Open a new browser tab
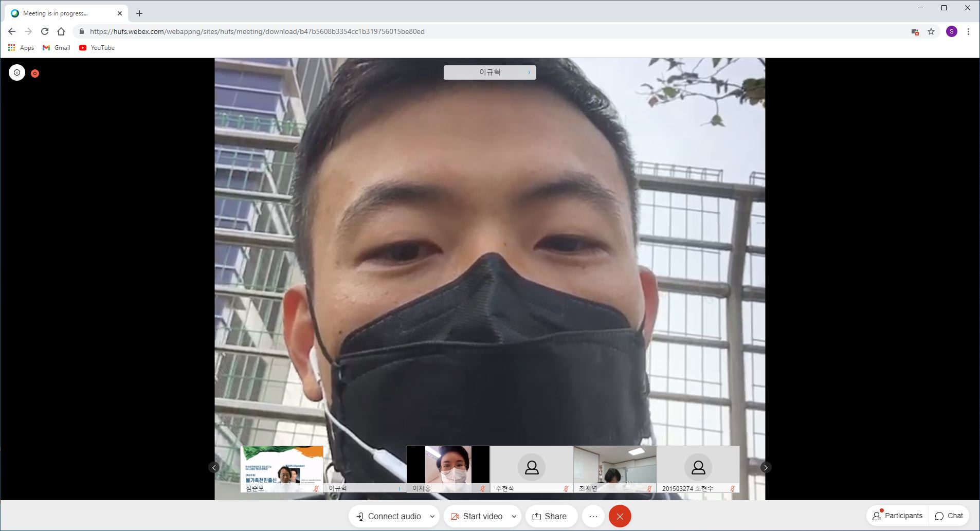 coord(139,13)
